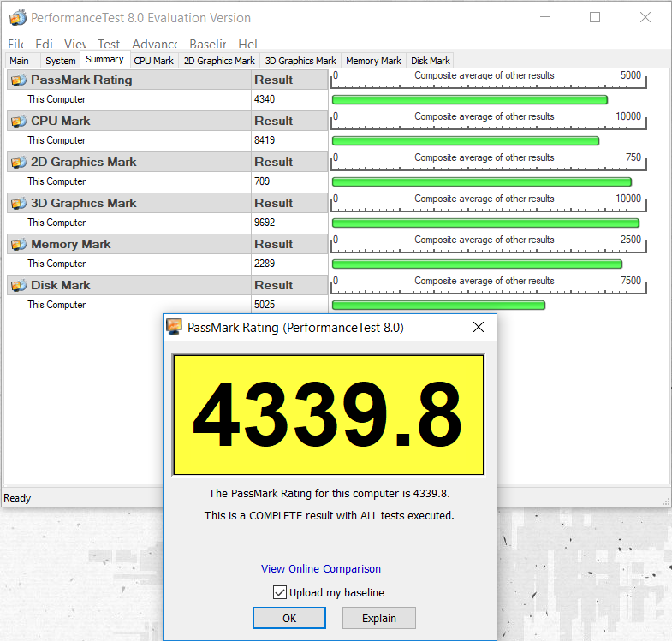Click This Computer under Disk Mark

(x=56, y=305)
